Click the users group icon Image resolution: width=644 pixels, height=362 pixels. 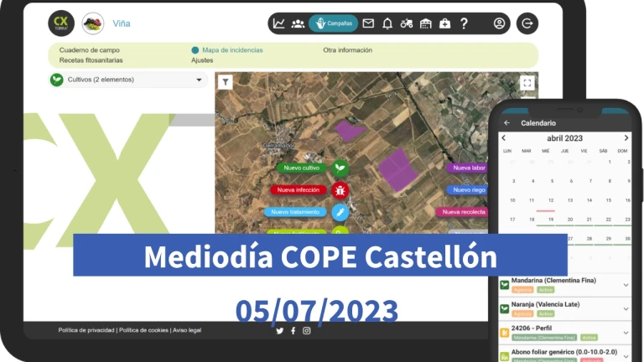click(298, 23)
